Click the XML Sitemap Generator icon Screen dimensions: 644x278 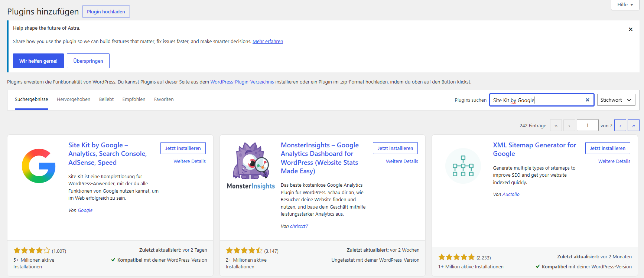point(463,166)
